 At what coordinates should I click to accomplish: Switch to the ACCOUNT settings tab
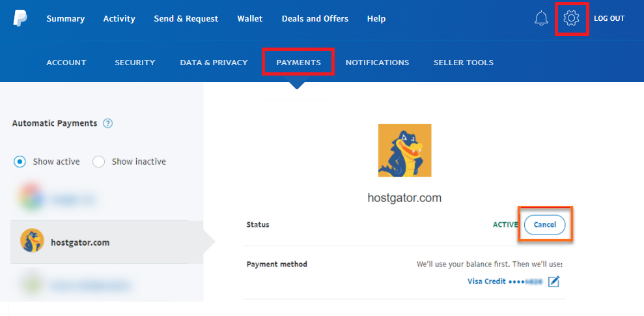66,63
